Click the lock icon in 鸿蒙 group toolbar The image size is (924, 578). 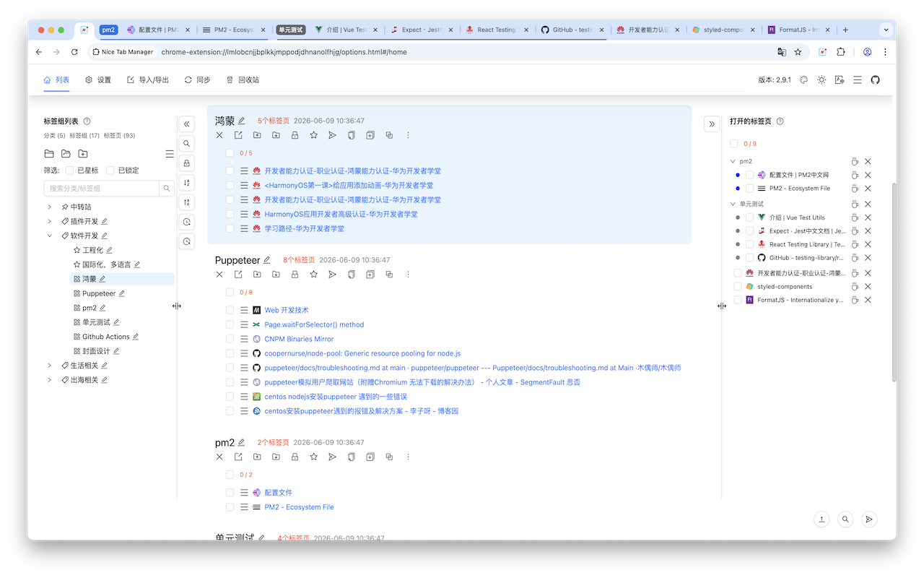tap(295, 135)
